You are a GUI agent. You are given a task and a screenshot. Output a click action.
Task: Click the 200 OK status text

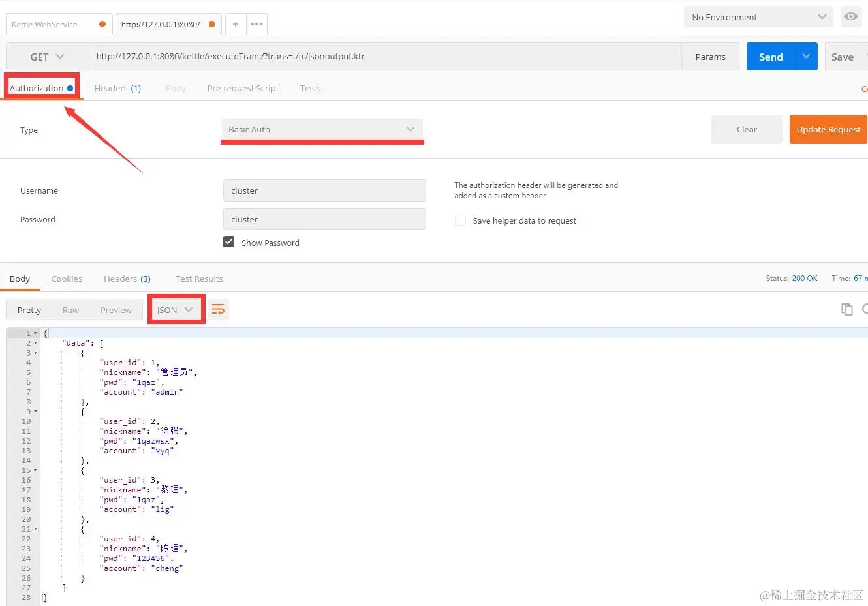point(805,278)
